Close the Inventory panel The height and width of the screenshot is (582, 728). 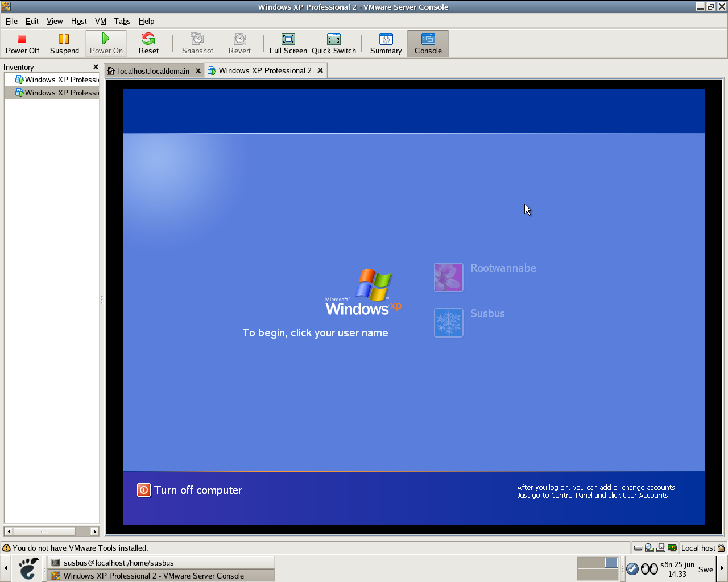(96, 67)
